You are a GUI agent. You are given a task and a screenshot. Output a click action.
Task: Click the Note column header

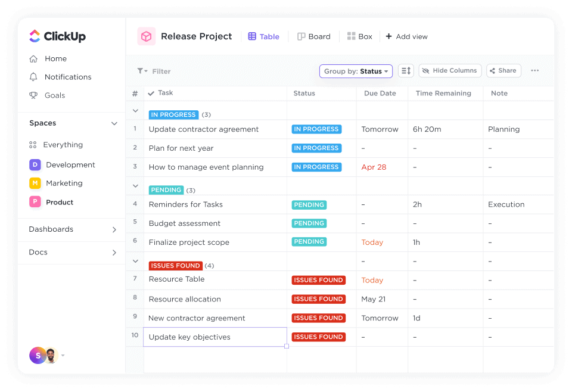pos(499,94)
